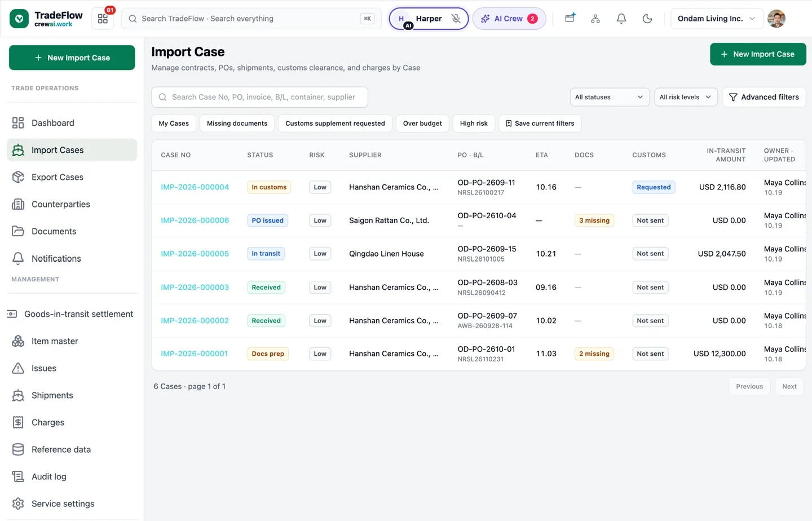Click the Shipments ship icon
The image size is (812, 521).
[x=18, y=395]
